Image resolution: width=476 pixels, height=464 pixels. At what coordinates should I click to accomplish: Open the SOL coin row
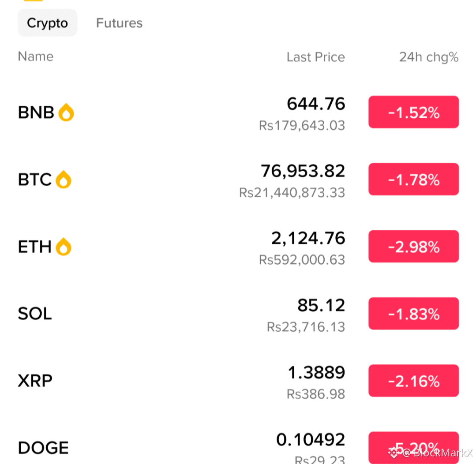pos(238,314)
